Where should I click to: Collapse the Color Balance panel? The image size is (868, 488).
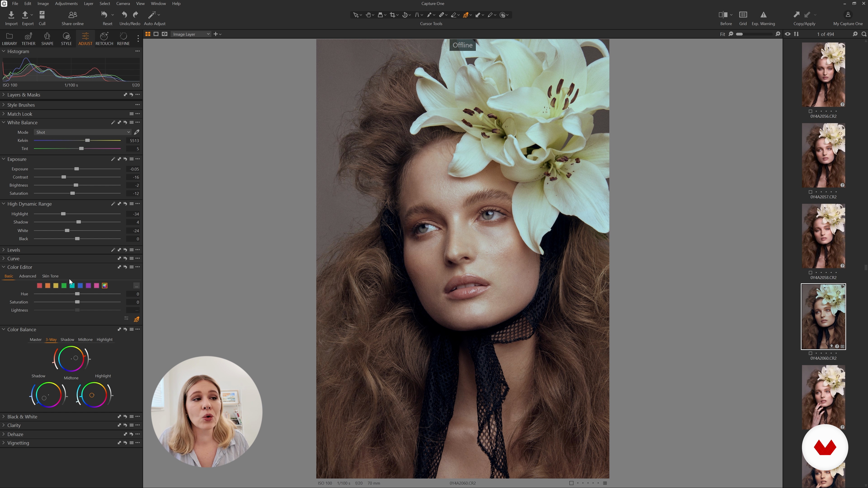point(3,329)
